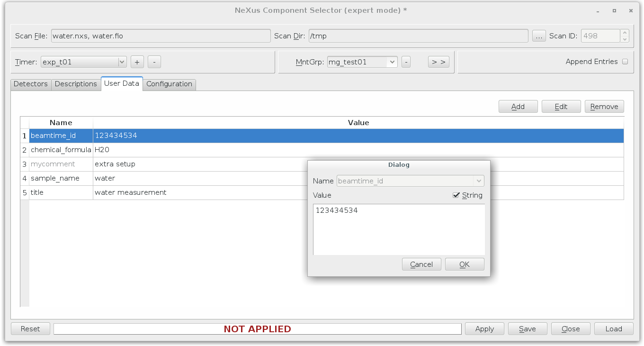Show measurement group details via ">>" button
The image size is (644, 346).
tap(438, 62)
